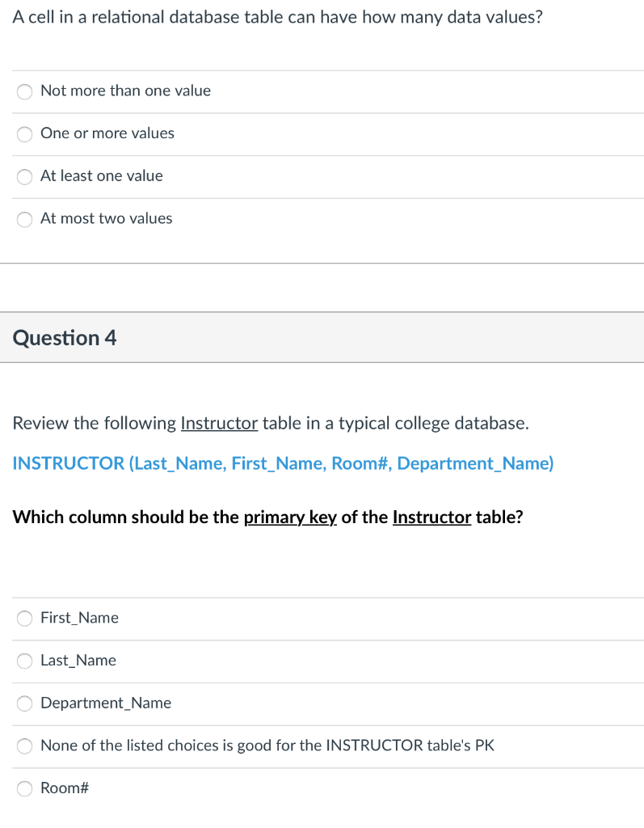Image resolution: width=644 pixels, height=828 pixels.
Task: Click the 'None of the listed choices' label text
Action: point(267,745)
